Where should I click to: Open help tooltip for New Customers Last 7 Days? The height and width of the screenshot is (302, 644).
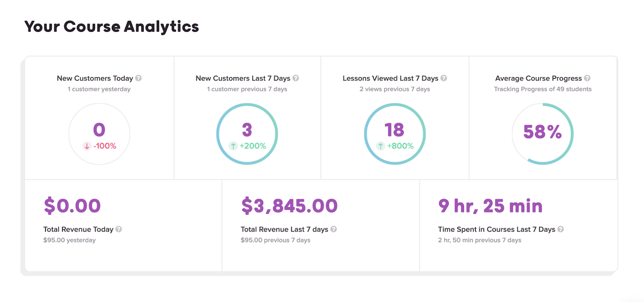pos(296,78)
